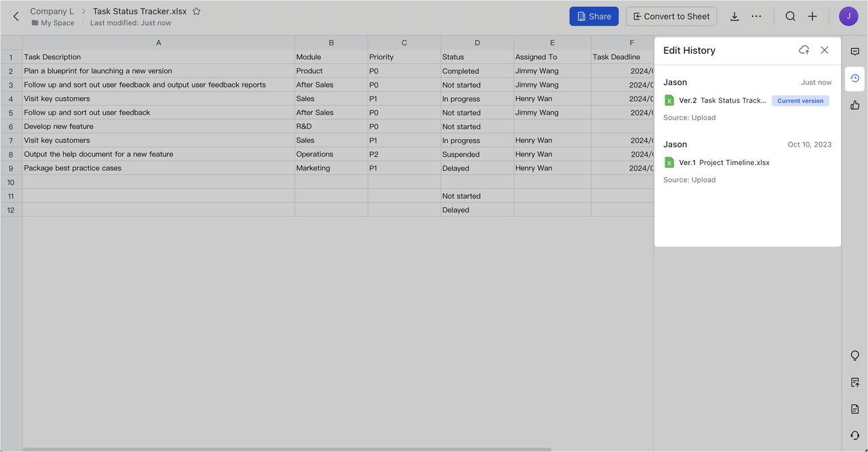Open the search icon

click(x=790, y=16)
